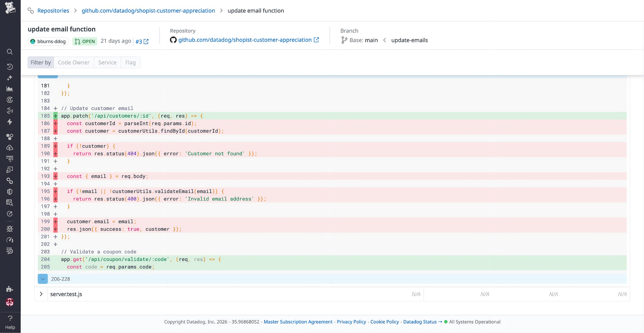644x333 pixels.
Task: Collapse the hidden lines 206-228 section
Action: [43, 279]
